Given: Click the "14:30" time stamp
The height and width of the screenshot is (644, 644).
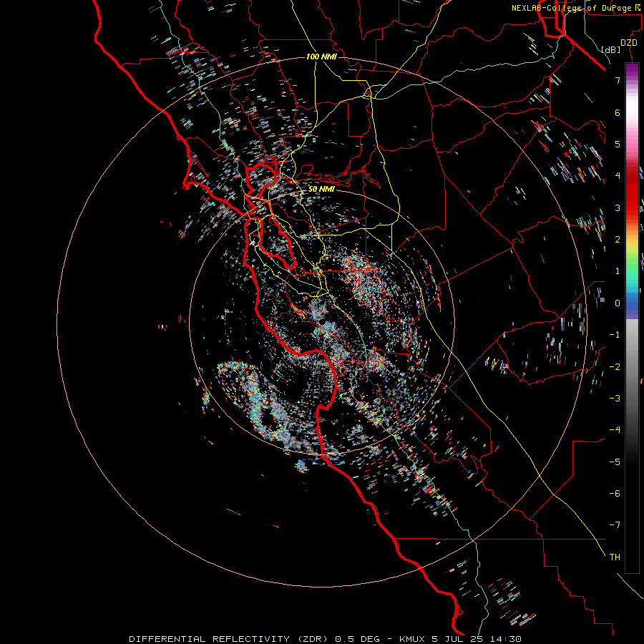Looking at the screenshot, I should [505, 639].
